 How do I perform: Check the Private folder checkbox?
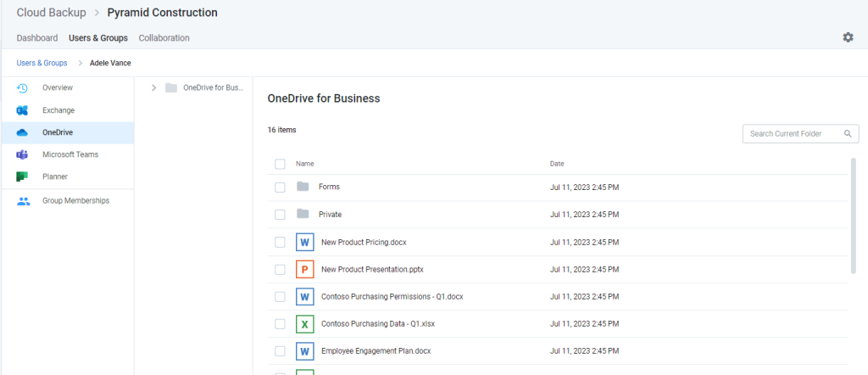coord(280,215)
